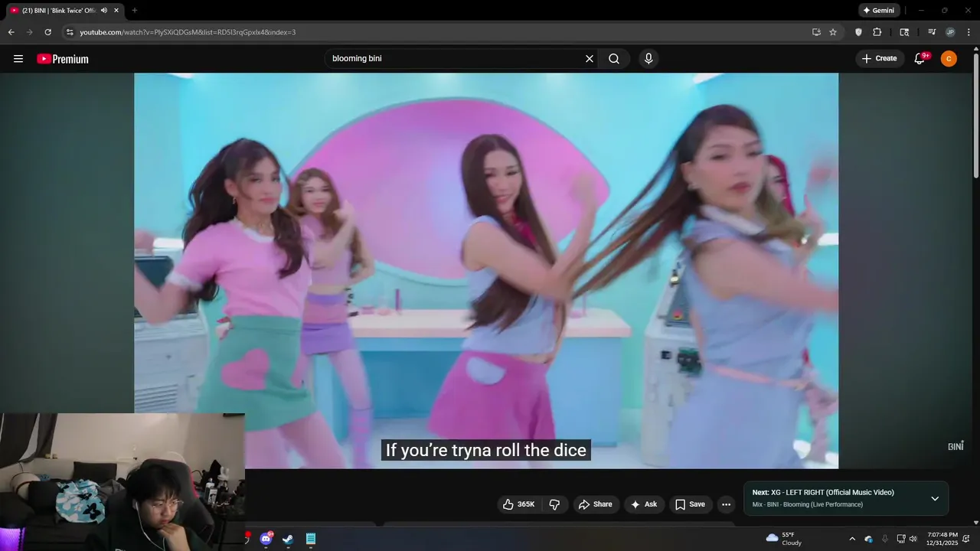Dislike the video
This screenshot has height=551, width=980.
click(555, 504)
